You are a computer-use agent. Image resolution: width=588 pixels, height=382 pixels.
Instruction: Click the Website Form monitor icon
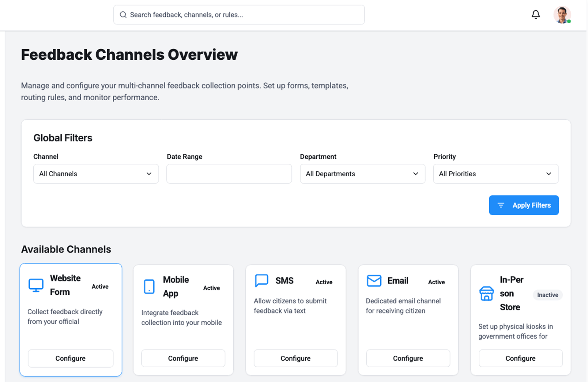(36, 285)
